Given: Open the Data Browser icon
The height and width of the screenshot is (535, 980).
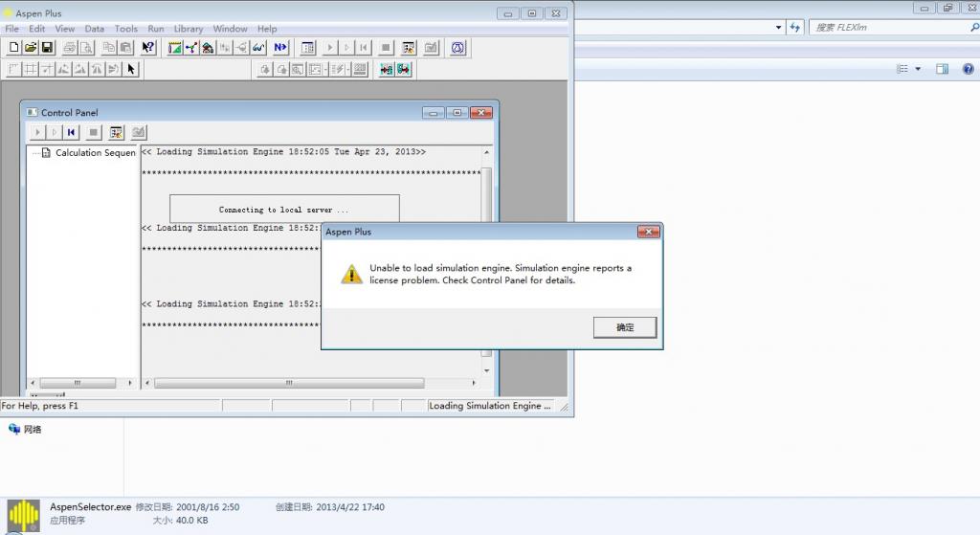Looking at the screenshot, I should tap(307, 48).
